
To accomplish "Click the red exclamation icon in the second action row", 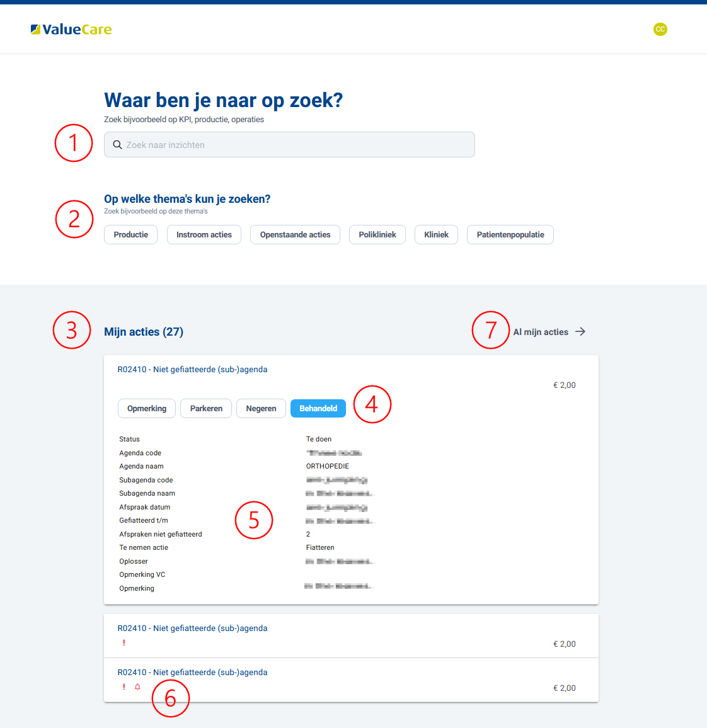I will click(124, 643).
